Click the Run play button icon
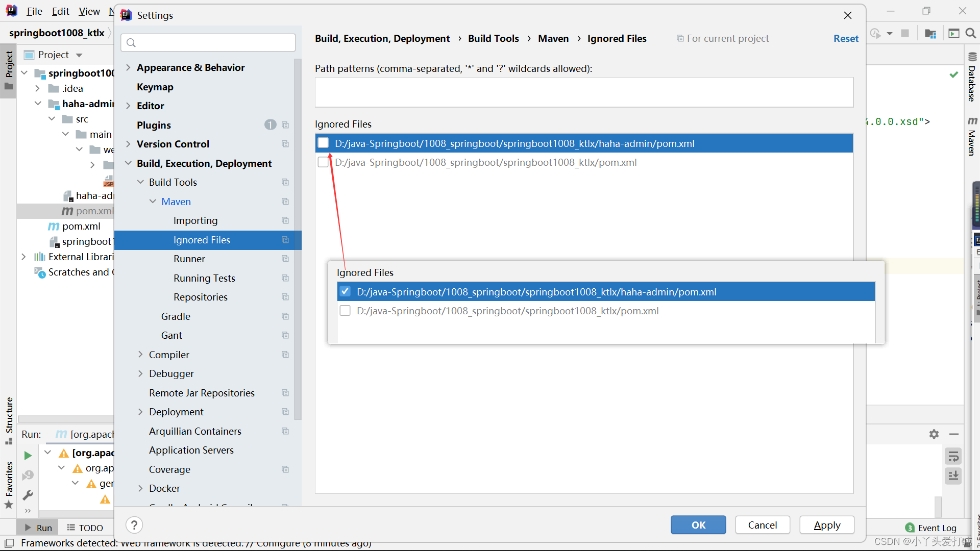 28,456
